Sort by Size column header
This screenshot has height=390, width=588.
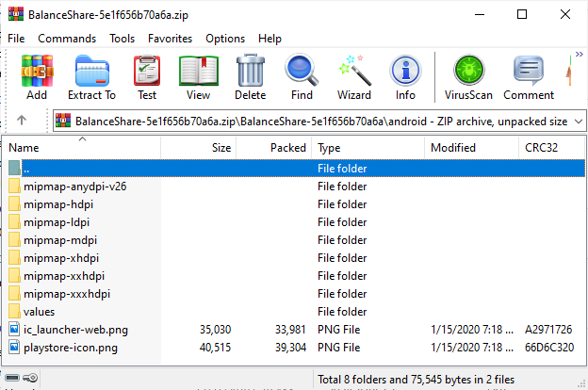click(199, 148)
